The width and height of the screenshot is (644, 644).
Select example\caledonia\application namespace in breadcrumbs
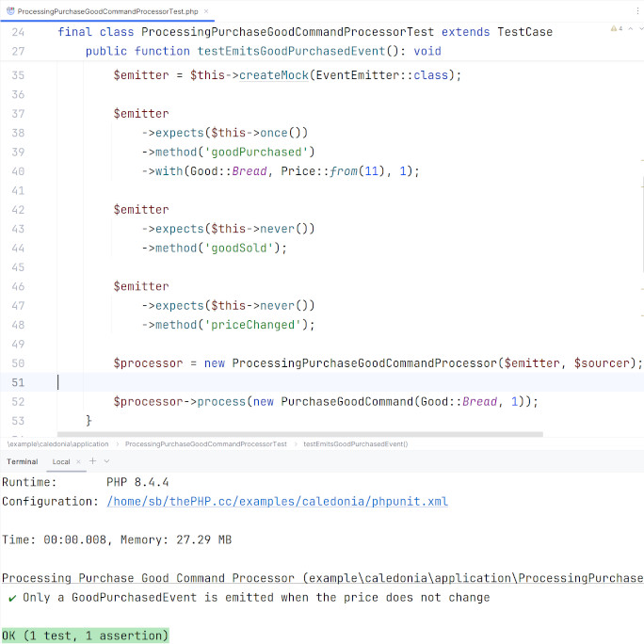pyautogui.click(x=57, y=443)
